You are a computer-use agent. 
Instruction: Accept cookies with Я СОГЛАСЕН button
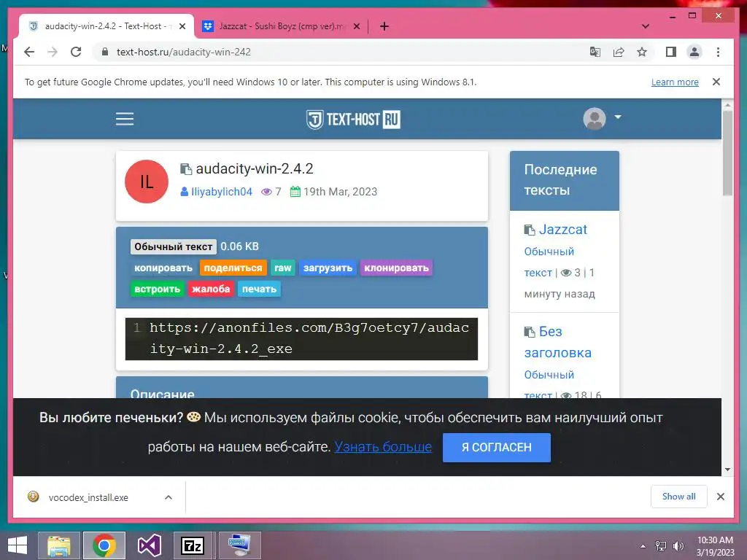[x=496, y=448]
